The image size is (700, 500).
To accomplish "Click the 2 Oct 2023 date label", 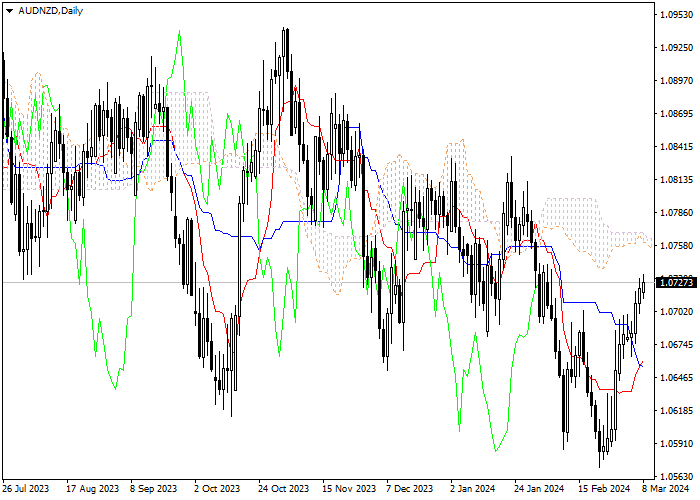I will (x=217, y=488).
